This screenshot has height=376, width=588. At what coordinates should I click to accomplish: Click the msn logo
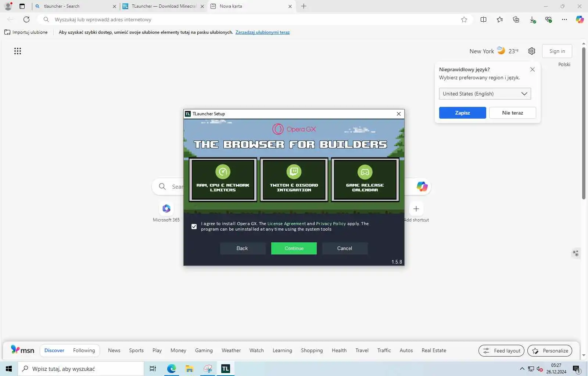[22, 350]
